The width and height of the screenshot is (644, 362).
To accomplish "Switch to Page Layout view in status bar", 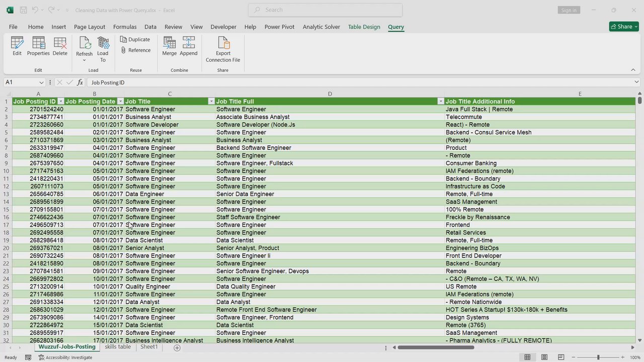I will (x=544, y=357).
